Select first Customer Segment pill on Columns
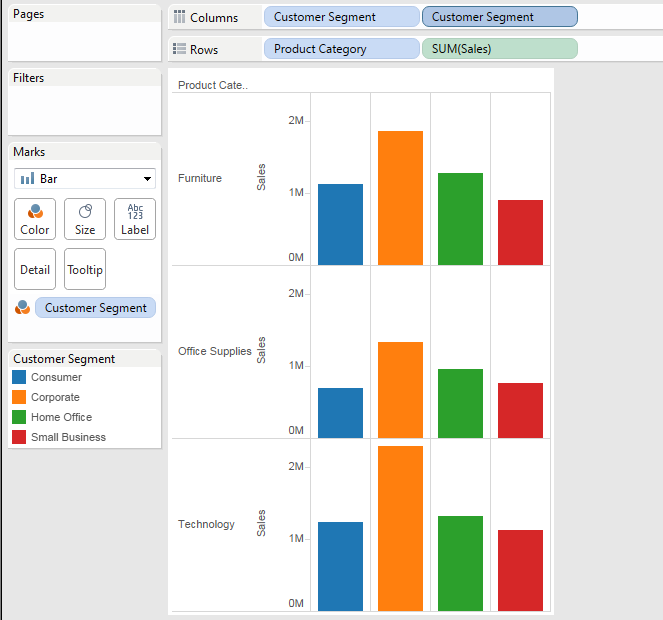The width and height of the screenshot is (663, 620). tap(342, 17)
